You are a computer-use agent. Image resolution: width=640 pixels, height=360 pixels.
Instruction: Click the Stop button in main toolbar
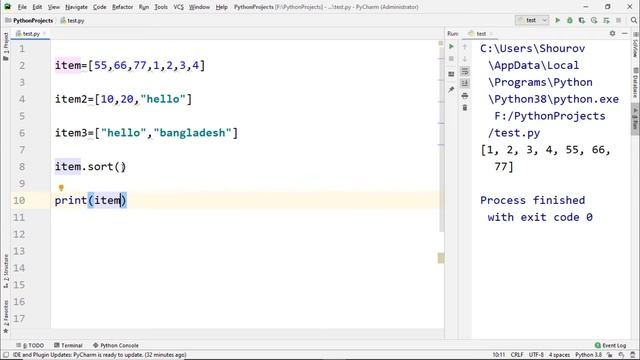click(x=618, y=20)
